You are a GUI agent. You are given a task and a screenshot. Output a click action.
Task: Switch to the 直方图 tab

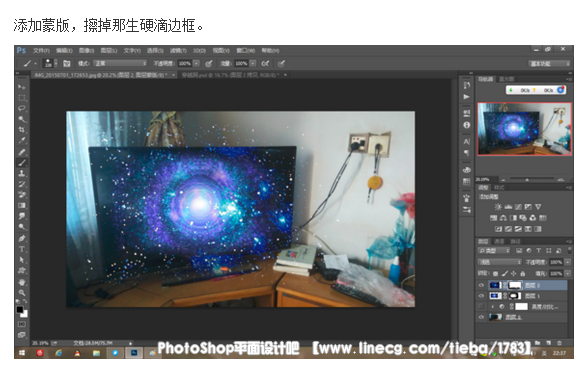point(506,79)
